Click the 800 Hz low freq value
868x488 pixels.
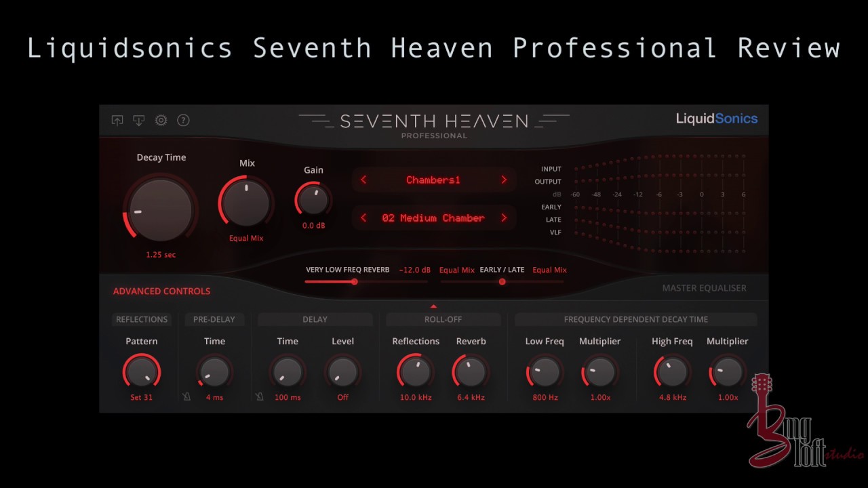click(x=545, y=398)
